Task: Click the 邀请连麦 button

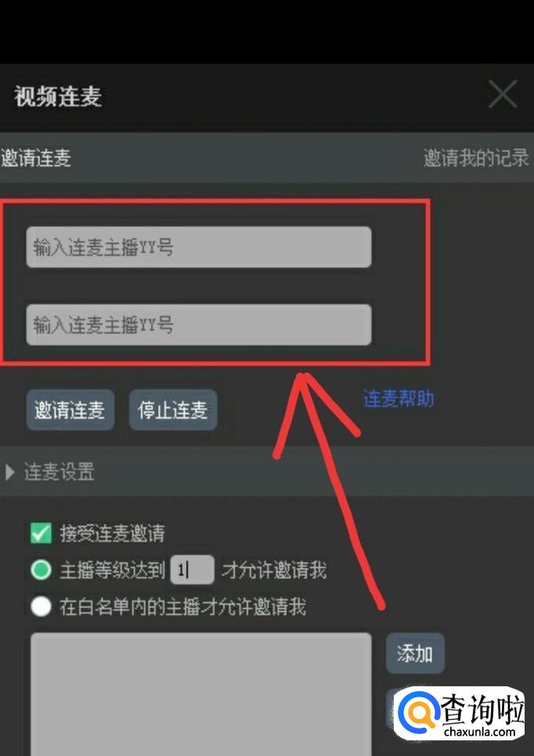Action: pos(70,410)
